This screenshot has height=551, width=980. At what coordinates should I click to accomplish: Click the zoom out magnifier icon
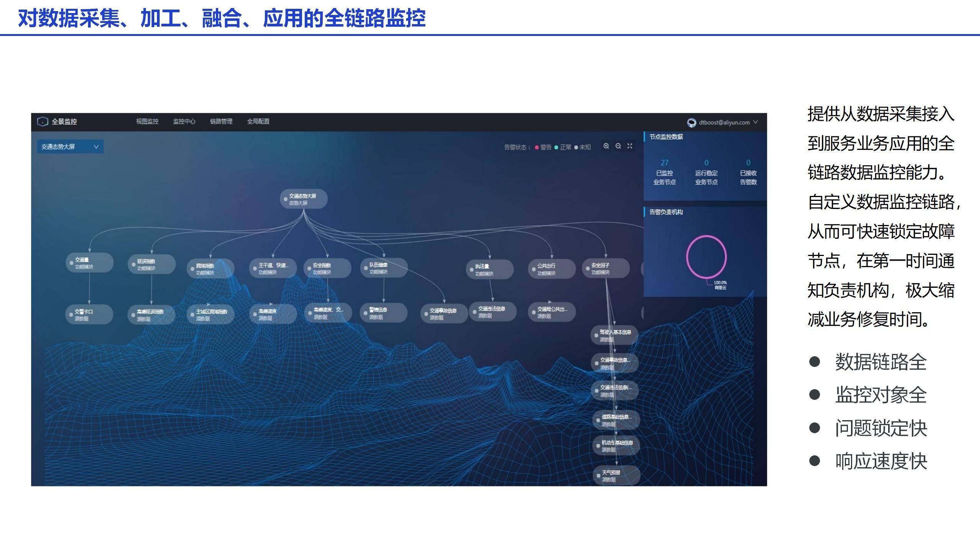pyautogui.click(x=618, y=146)
